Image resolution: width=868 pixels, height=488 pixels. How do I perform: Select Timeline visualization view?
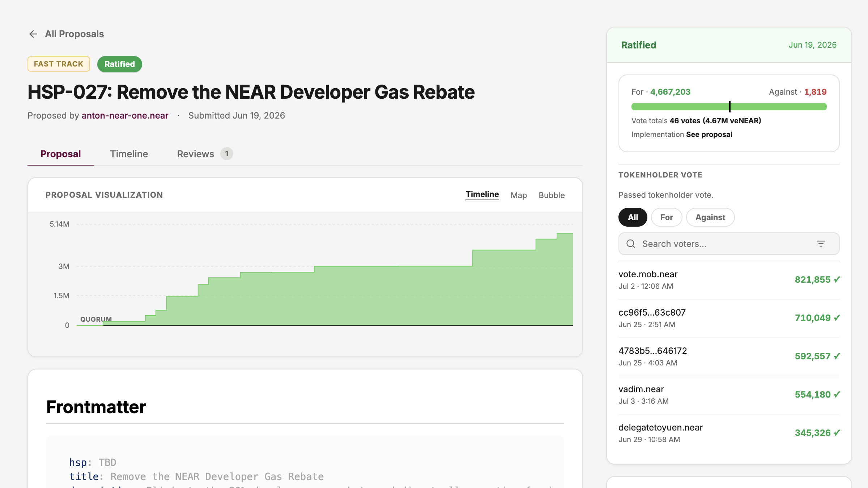[482, 194]
